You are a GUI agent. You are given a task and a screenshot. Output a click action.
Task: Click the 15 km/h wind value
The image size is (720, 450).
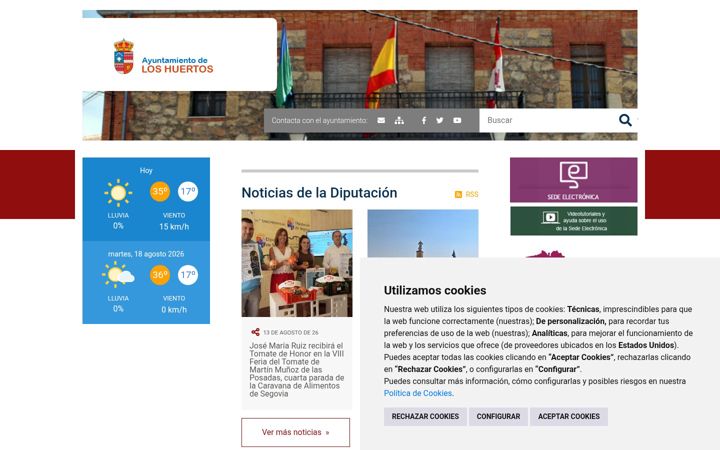tap(174, 226)
